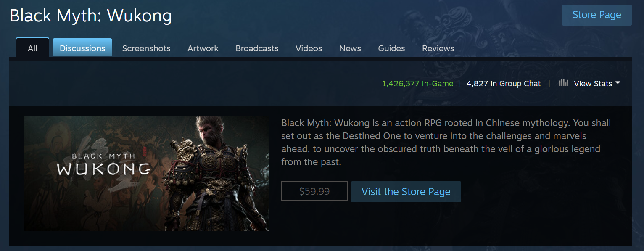This screenshot has height=251, width=644.
Task: Expand the View Stats dropdown arrow
Action: pos(618,83)
